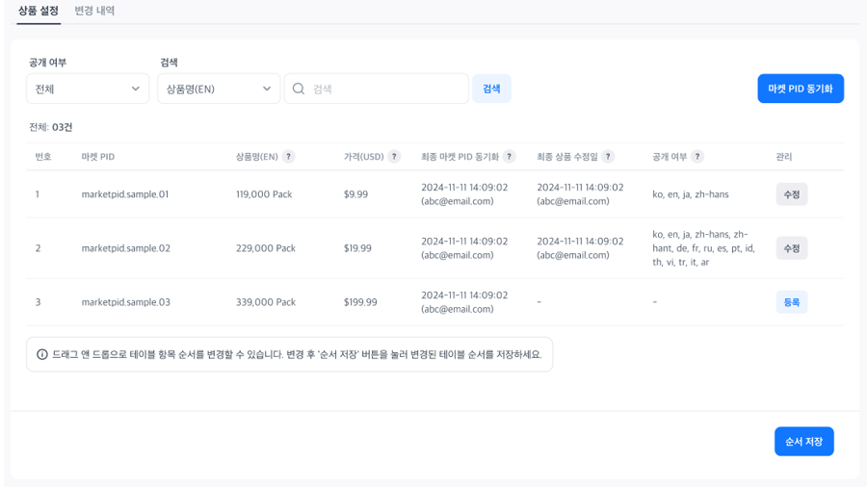Screen dimensions: 868x487
Task: Select the 상품 설정 tab
Action: click(x=39, y=11)
